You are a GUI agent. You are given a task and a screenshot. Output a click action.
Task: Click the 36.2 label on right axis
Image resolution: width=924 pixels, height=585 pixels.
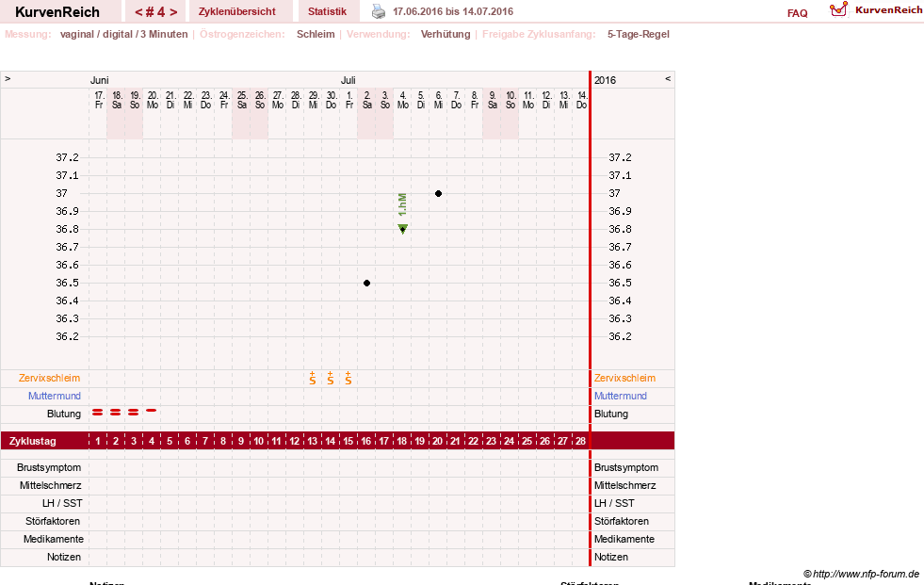tap(620, 336)
